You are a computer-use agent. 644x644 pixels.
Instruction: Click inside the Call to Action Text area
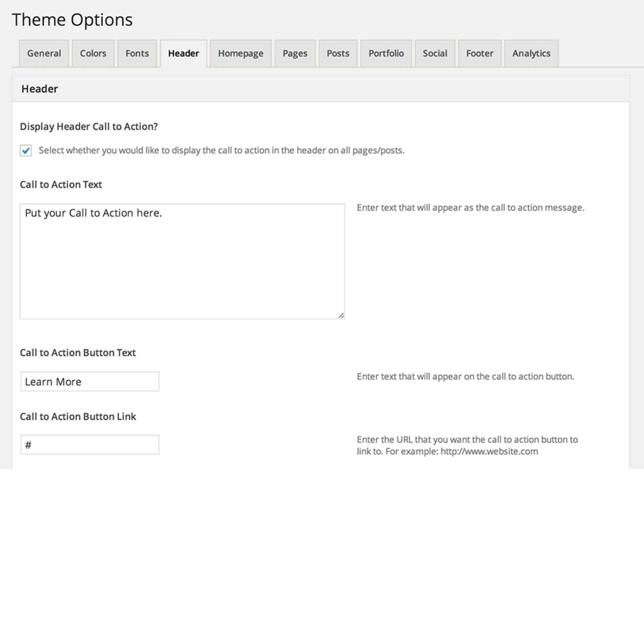point(182,261)
